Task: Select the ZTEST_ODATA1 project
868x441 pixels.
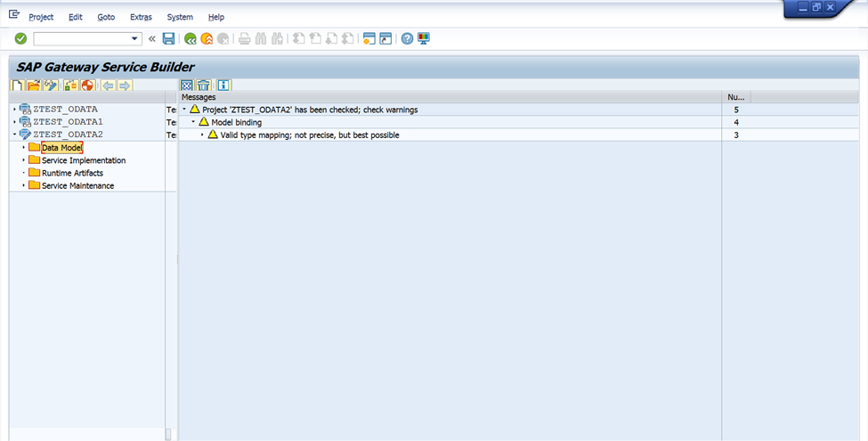Action: [x=68, y=121]
